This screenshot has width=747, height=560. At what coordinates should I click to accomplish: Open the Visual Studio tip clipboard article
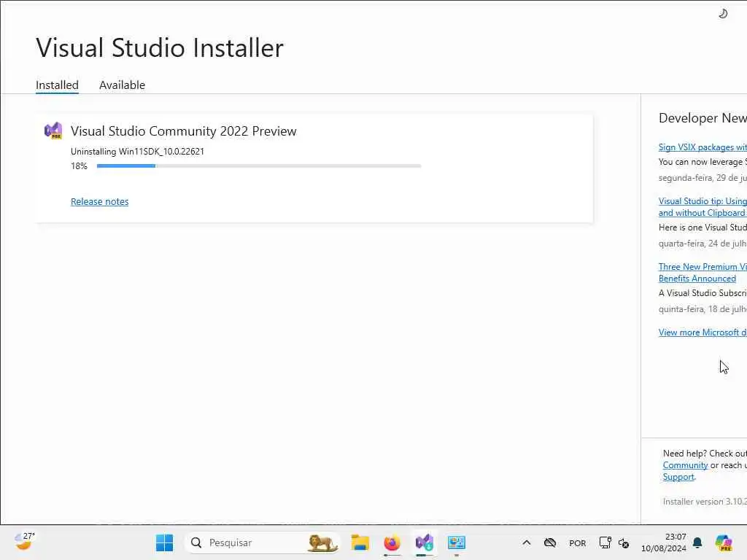tap(703, 206)
